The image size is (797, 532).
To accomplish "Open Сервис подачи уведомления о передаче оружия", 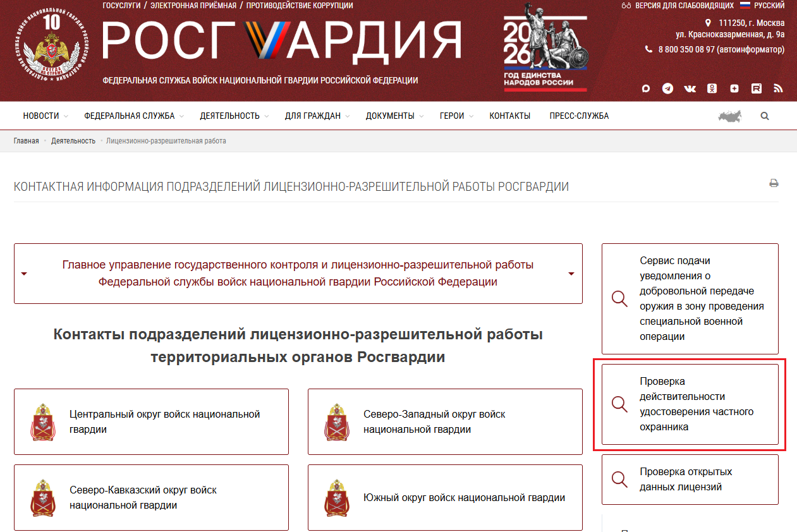I will coord(690,299).
